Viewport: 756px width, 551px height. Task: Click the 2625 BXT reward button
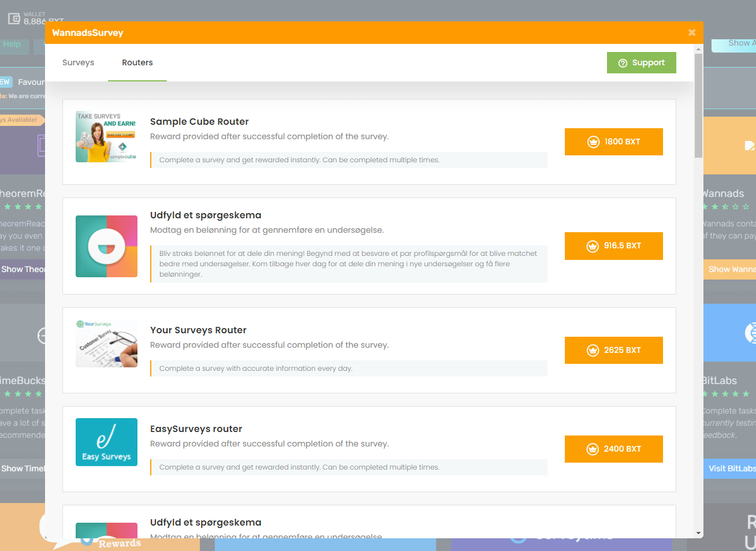pyautogui.click(x=613, y=350)
